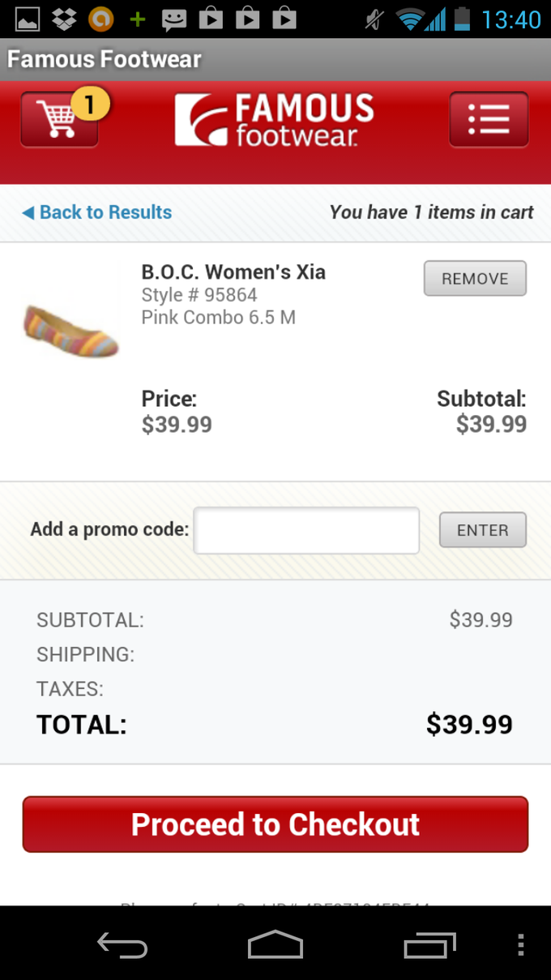Tap the cart item count badge

(90, 105)
